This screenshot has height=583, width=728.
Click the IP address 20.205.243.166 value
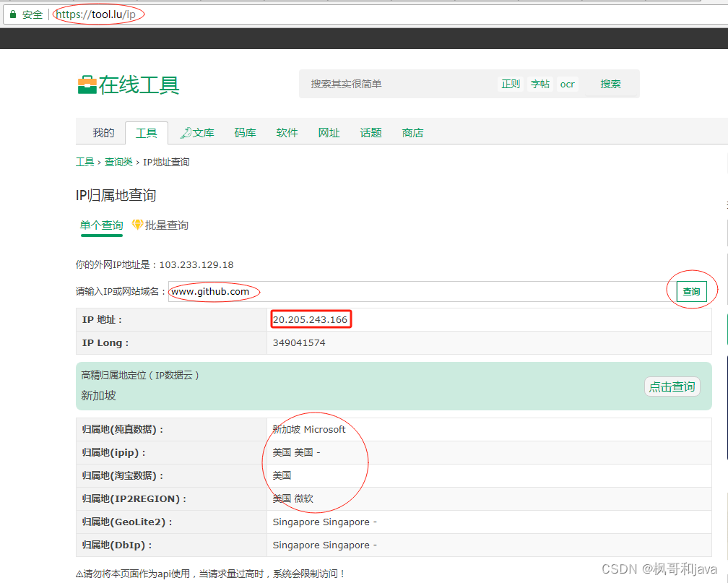point(310,319)
